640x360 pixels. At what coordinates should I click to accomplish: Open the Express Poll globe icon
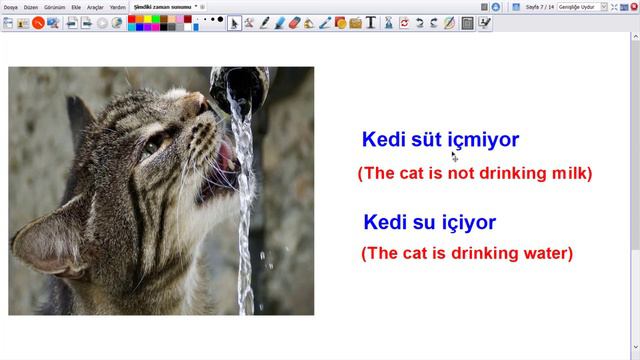tap(117, 23)
